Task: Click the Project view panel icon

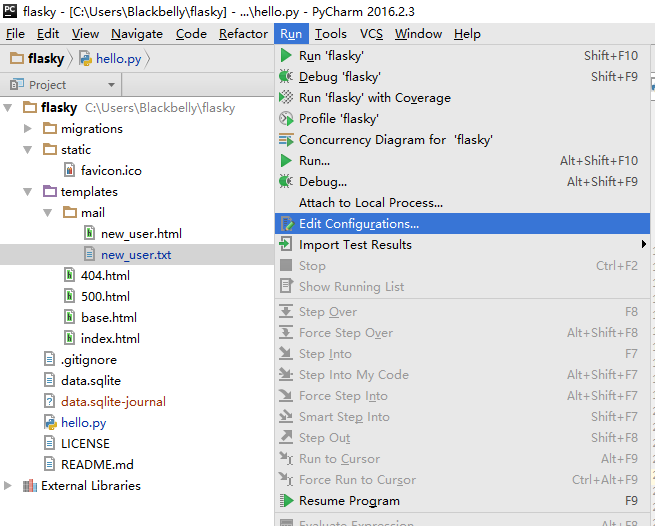Action: [17, 84]
